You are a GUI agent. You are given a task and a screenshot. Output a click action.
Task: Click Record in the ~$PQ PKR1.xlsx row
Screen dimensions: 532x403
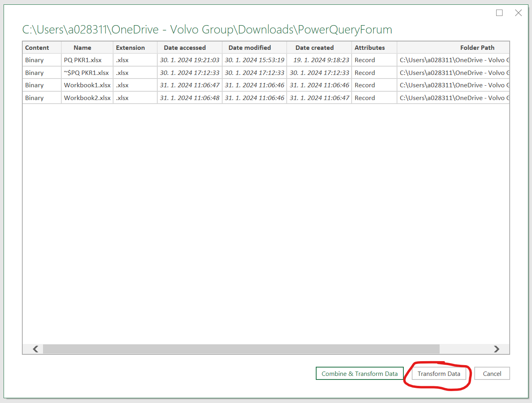[x=365, y=73]
